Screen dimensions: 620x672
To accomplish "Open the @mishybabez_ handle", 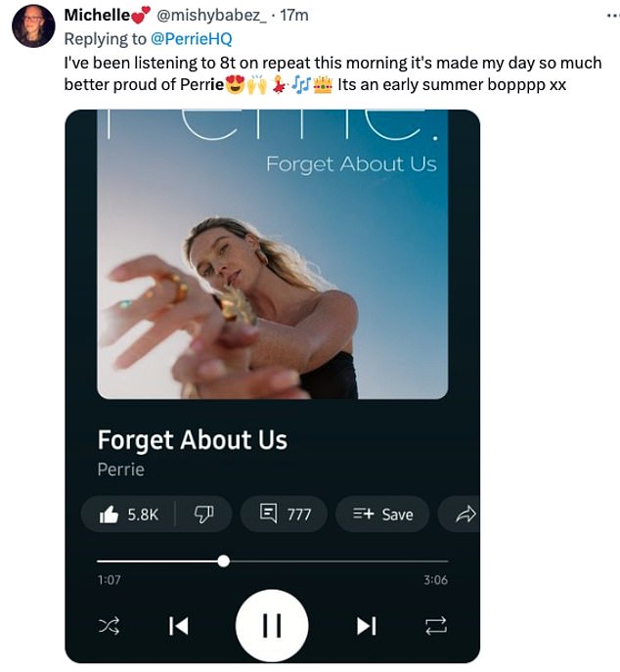I will click(x=211, y=16).
